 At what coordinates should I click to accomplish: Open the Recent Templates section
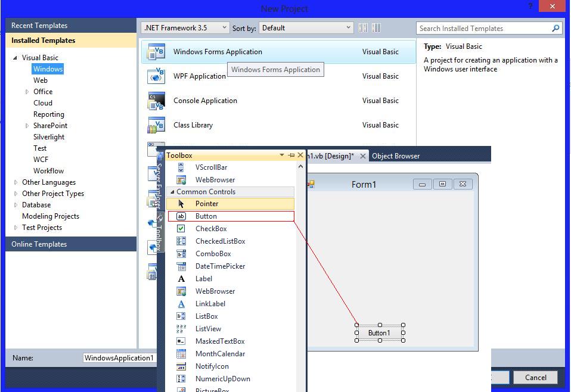pos(71,26)
